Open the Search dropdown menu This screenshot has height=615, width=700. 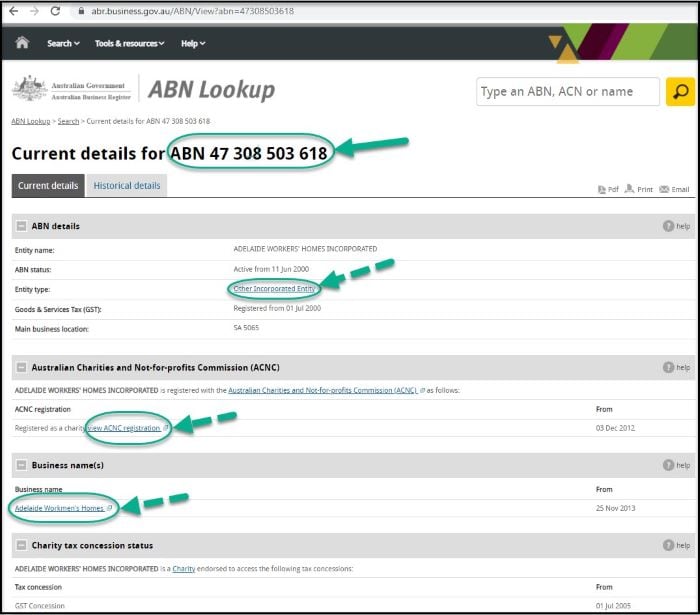click(x=63, y=43)
